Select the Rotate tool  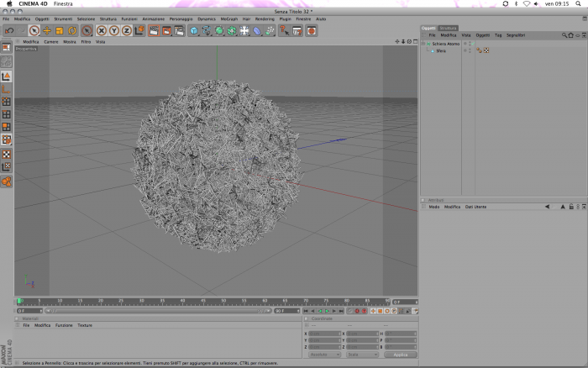(72, 31)
